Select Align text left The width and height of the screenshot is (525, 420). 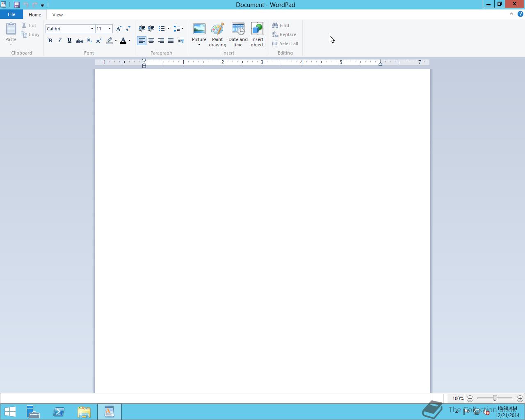pos(142,41)
